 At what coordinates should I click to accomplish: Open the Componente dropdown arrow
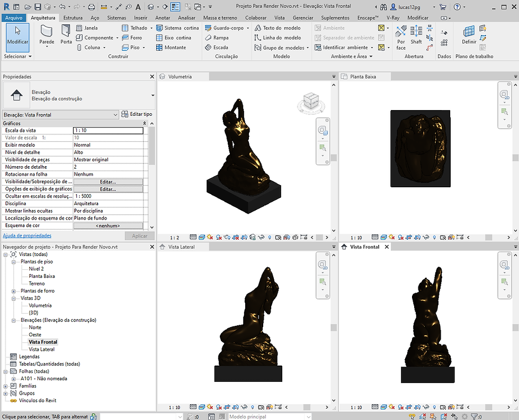coord(117,38)
